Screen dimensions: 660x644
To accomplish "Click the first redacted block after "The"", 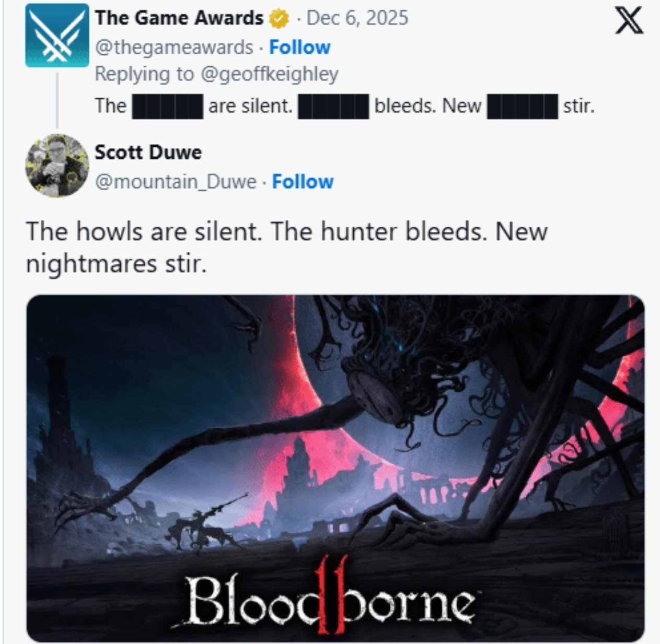I will (167, 106).
